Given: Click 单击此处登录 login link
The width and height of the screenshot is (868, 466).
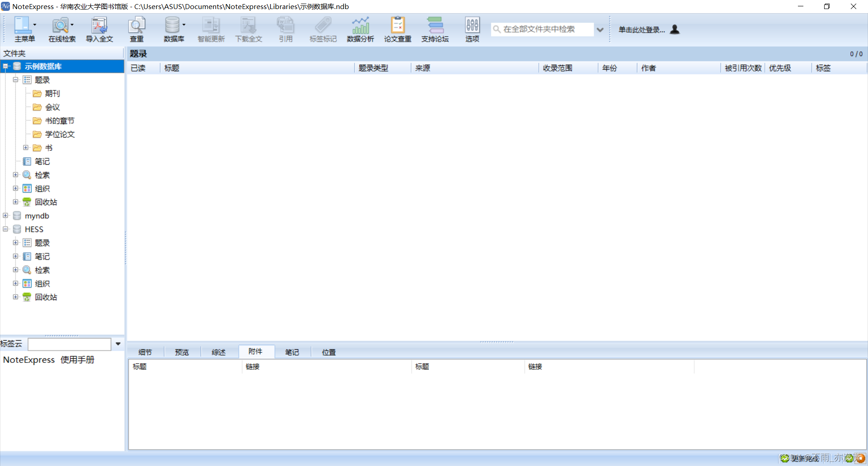Looking at the screenshot, I should coord(642,30).
